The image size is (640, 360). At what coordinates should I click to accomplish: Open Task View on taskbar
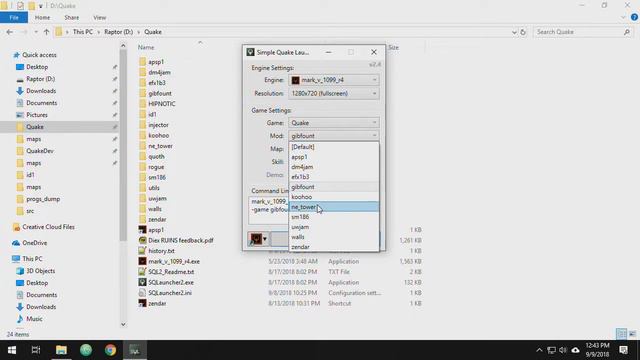36,350
